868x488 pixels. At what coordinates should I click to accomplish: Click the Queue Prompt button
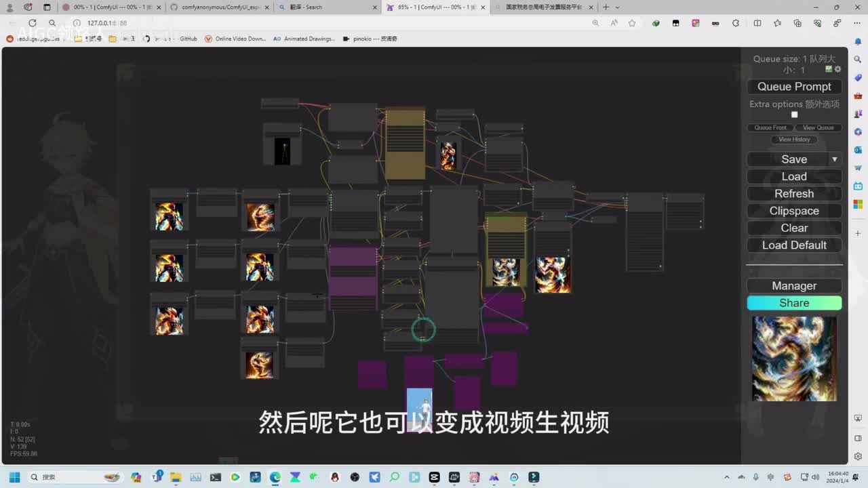click(794, 87)
